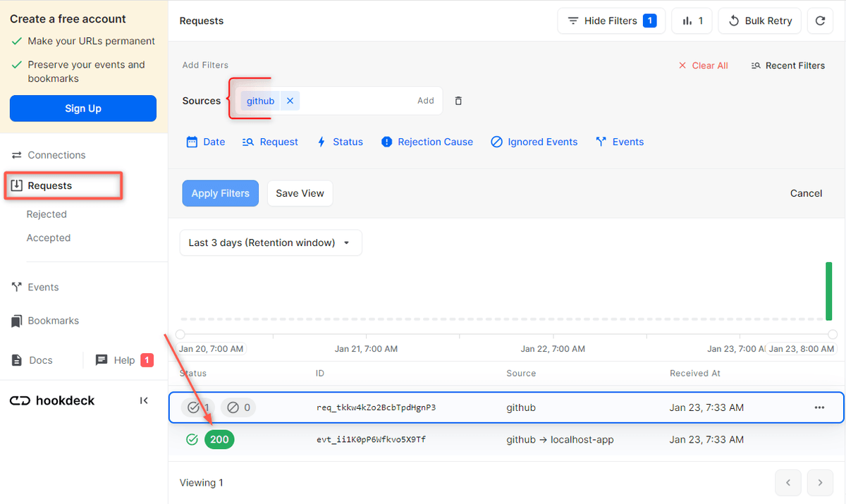Open the Docs section

pyautogui.click(x=39, y=359)
